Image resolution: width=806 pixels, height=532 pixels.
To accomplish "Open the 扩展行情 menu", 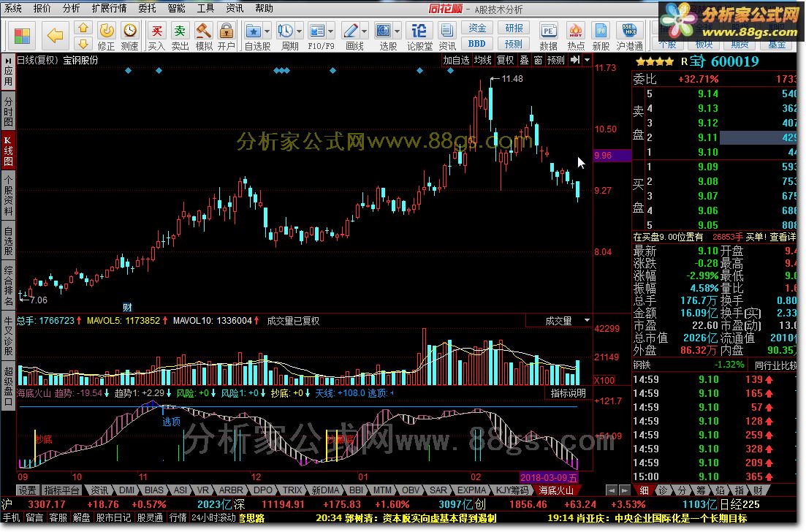I will (109, 8).
